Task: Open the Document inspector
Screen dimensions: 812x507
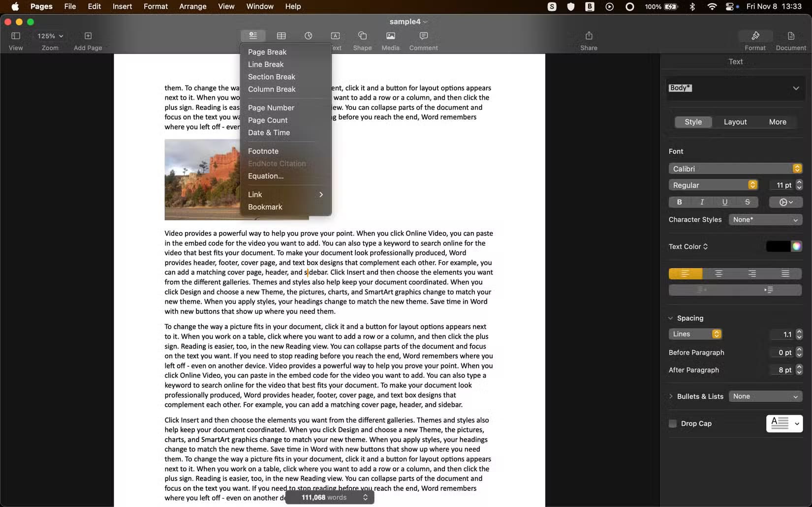Action: [x=791, y=36]
